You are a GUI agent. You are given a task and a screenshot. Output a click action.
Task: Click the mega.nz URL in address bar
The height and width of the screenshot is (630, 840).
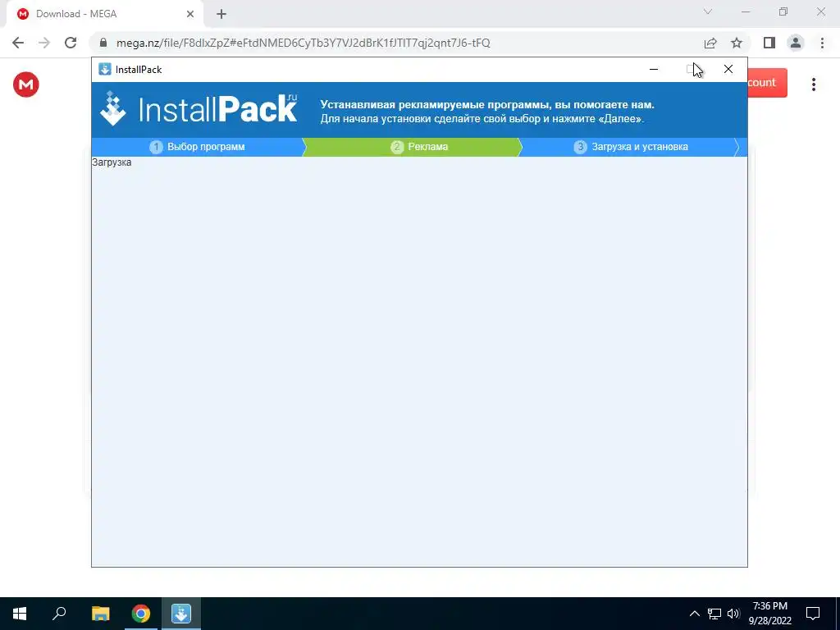point(304,43)
